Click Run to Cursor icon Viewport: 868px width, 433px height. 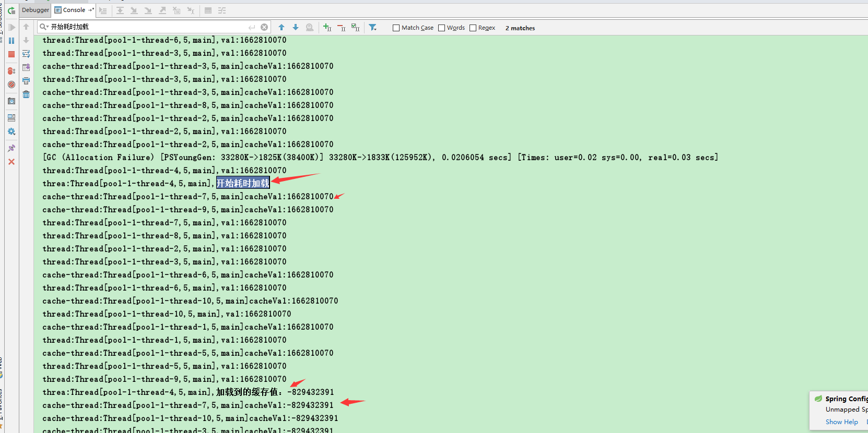pyautogui.click(x=191, y=10)
